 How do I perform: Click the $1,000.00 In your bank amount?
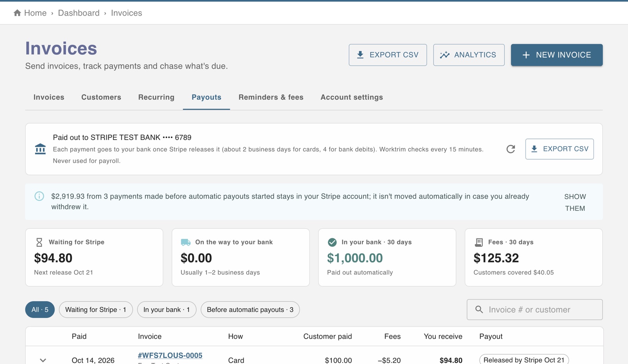click(355, 258)
